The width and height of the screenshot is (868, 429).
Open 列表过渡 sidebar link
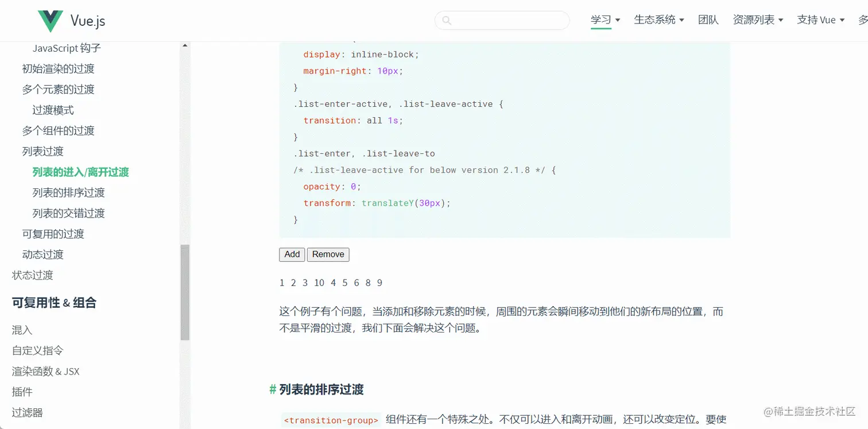(42, 152)
